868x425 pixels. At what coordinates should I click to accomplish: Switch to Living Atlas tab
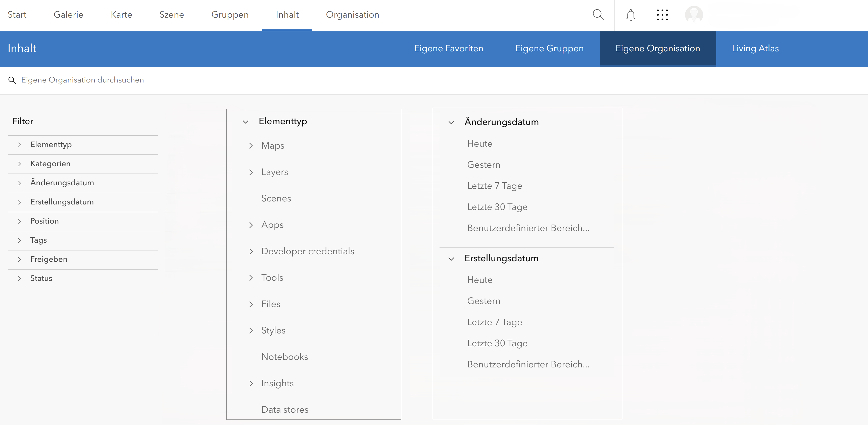point(755,48)
